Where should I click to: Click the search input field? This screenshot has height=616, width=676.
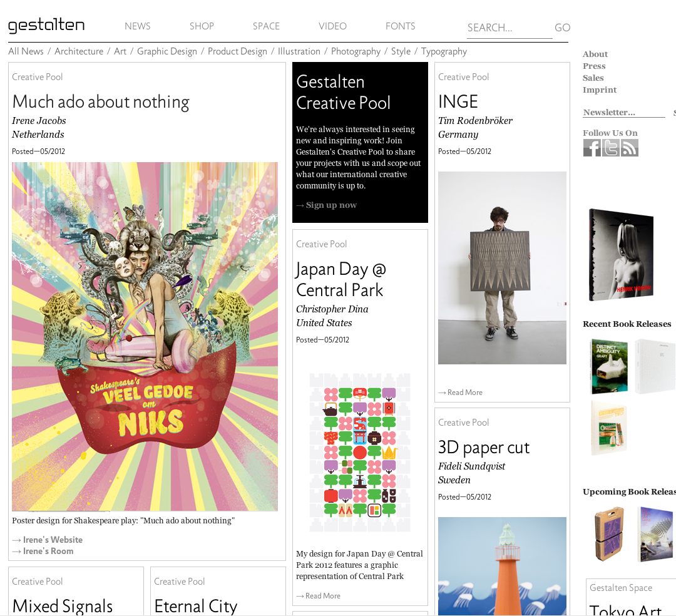509,28
